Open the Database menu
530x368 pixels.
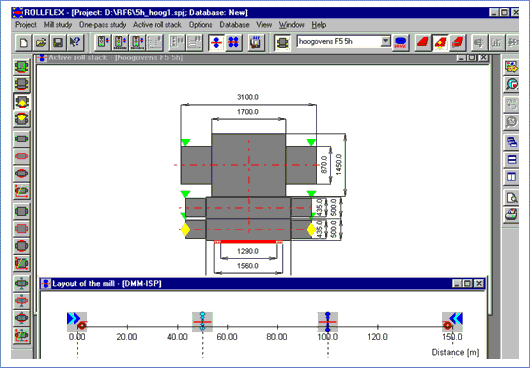pyautogui.click(x=234, y=25)
